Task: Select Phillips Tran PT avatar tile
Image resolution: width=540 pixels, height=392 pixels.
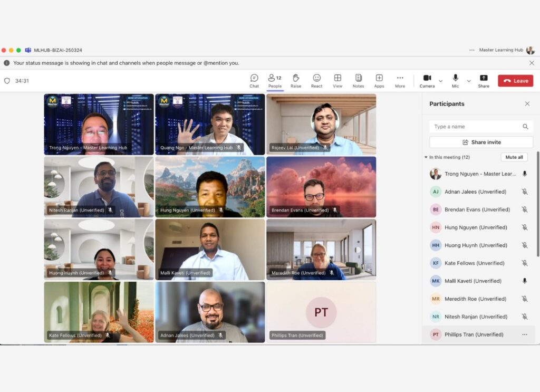Action: click(x=321, y=312)
